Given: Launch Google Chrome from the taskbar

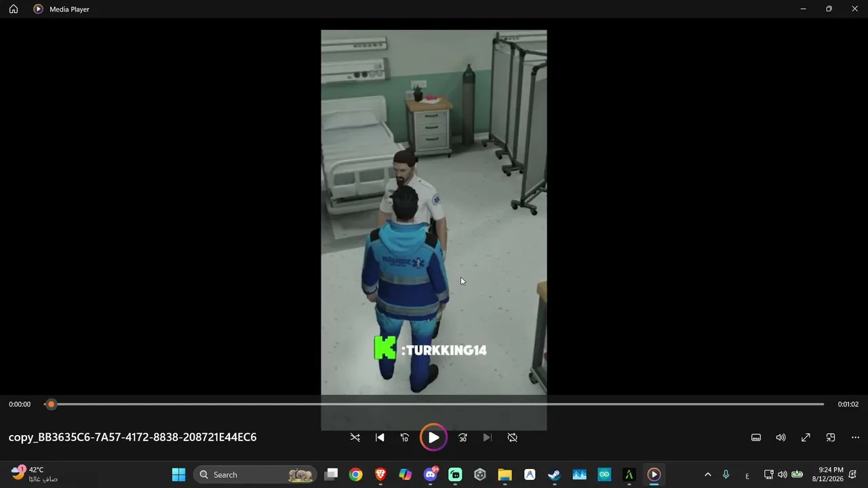Looking at the screenshot, I should 355,474.
